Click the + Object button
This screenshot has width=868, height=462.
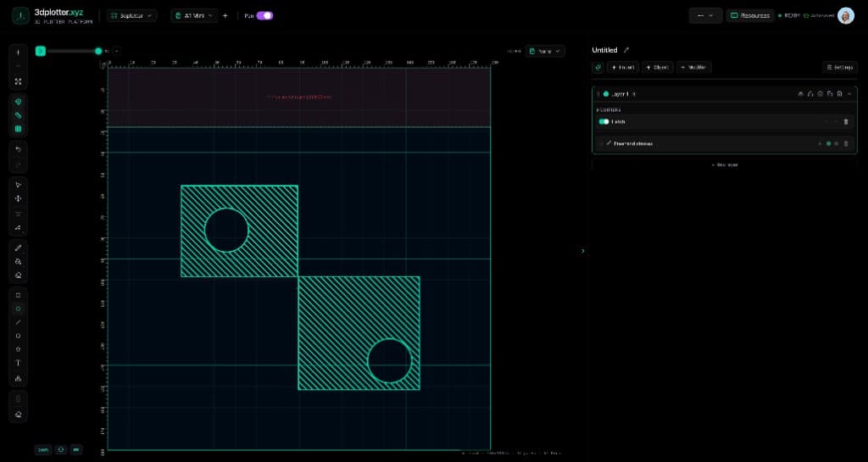658,67
